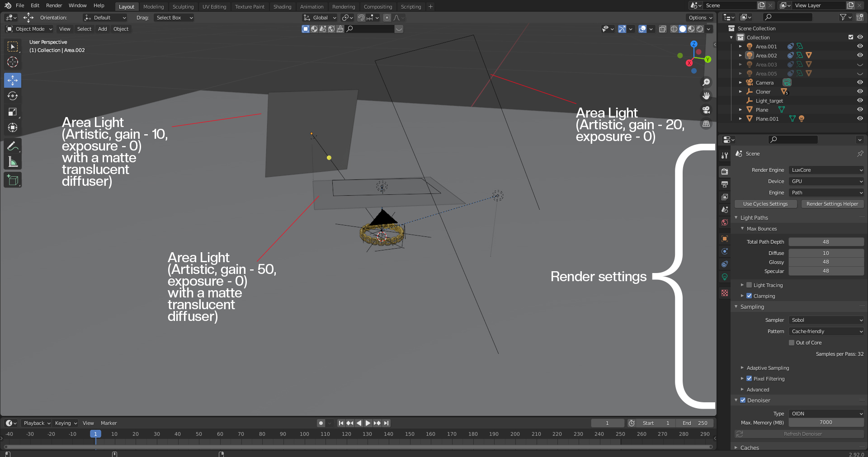Disable the Denoiser checkbox
Screen dimensions: 868x457
click(x=743, y=400)
